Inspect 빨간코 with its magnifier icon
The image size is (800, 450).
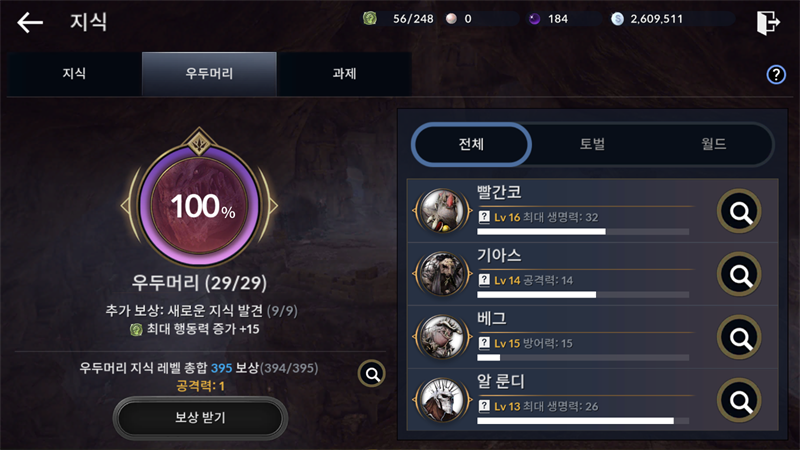[739, 211]
